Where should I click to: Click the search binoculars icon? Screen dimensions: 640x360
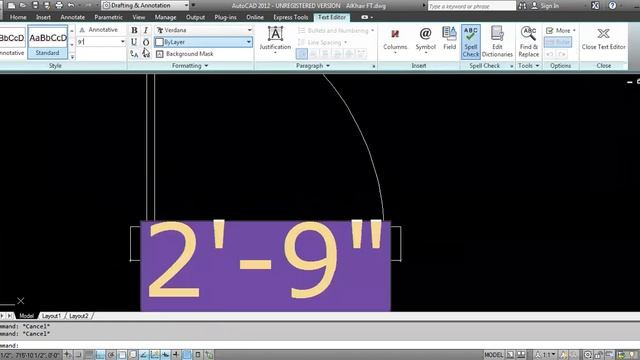coord(522,6)
